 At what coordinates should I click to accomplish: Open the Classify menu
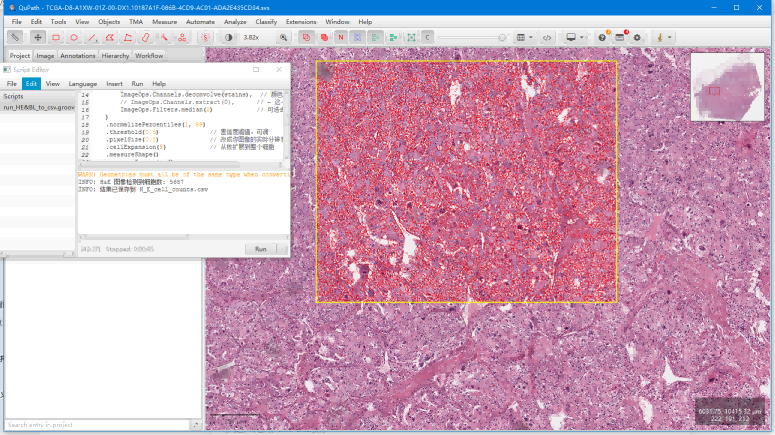coord(266,22)
